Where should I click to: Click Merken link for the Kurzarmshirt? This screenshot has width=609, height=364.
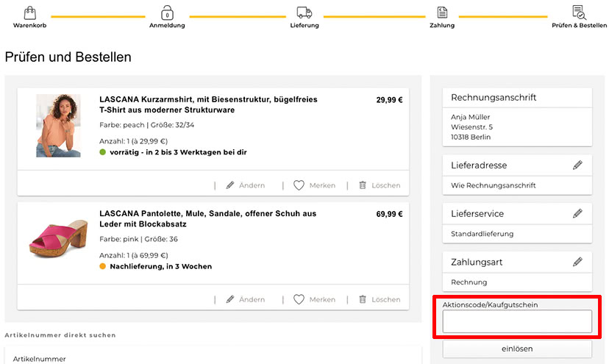[x=322, y=185]
